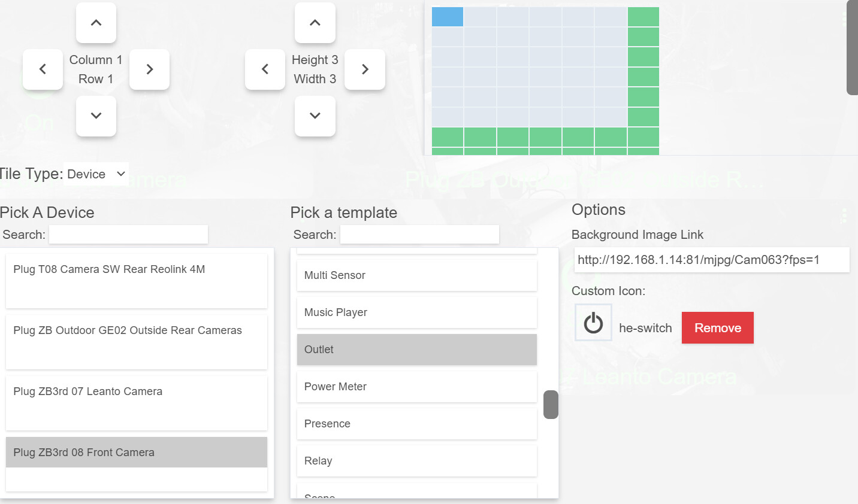The width and height of the screenshot is (858, 504).
Task: Select Plug ZB3rd 07 Leanto Camera device
Action: [137, 403]
